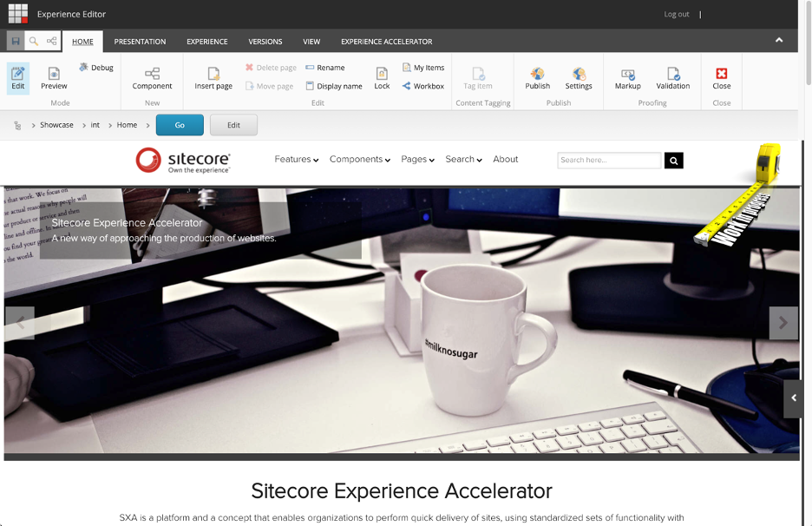Click the Go button in the breadcrumb bar

[x=179, y=124]
